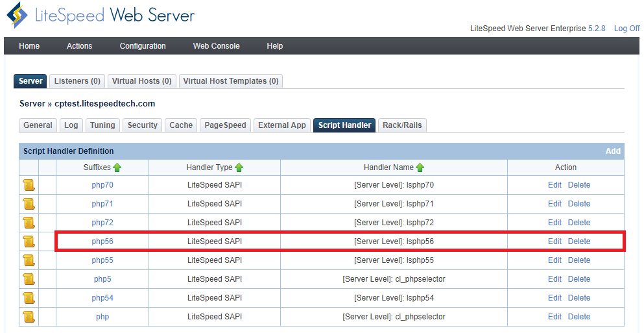Switch to the External App tab

(x=281, y=125)
